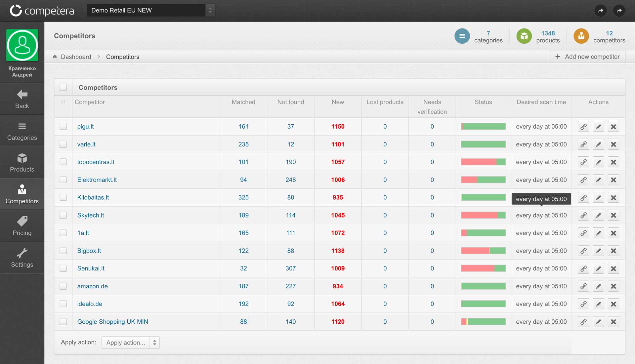
Task: Sort table using the Competitor column arrows
Action: pyautogui.click(x=63, y=102)
